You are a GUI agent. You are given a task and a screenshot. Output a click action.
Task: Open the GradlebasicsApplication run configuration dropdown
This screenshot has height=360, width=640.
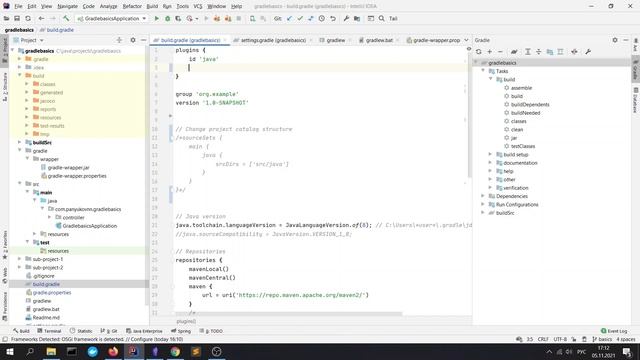(x=111, y=18)
